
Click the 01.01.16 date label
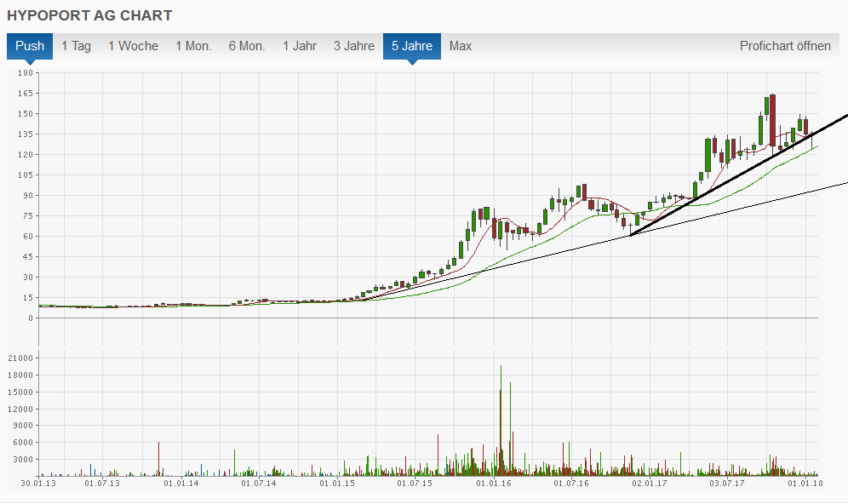(494, 483)
